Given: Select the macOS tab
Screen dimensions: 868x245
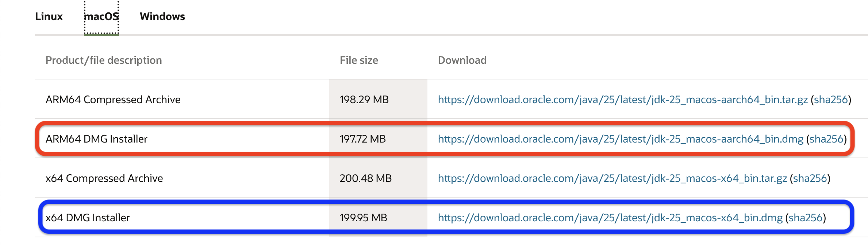Looking at the screenshot, I should point(101,16).
